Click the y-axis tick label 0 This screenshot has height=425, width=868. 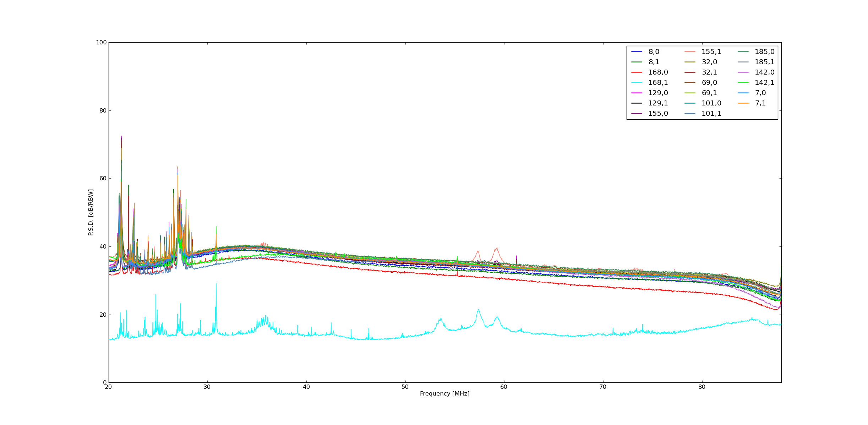click(105, 383)
